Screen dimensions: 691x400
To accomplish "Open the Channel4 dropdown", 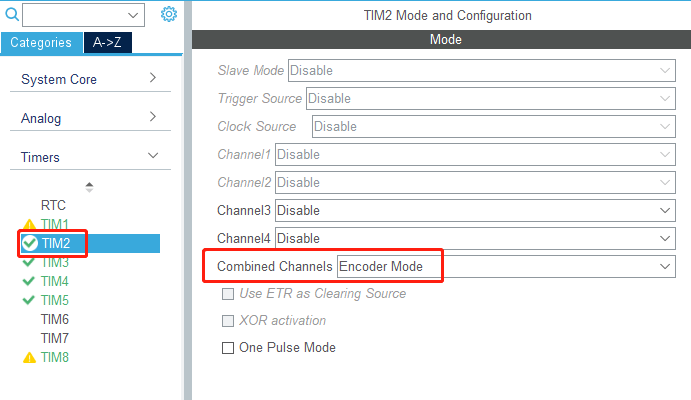I will (x=475, y=238).
